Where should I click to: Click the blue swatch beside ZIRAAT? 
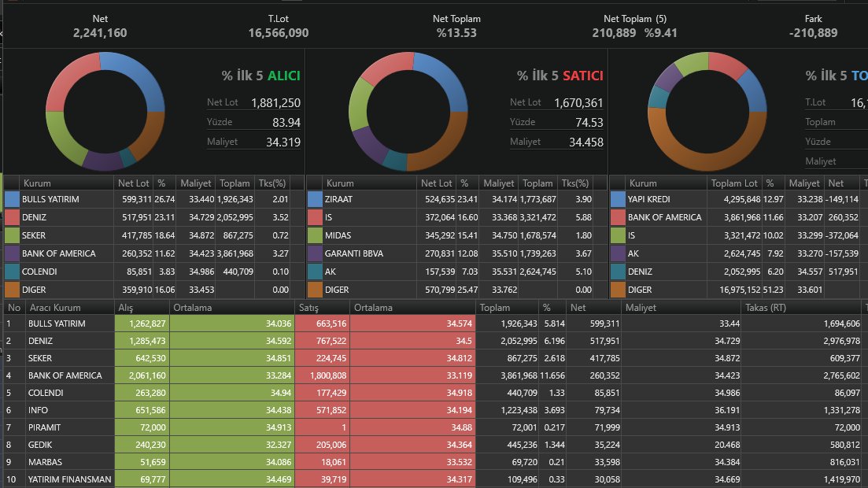[x=315, y=199]
